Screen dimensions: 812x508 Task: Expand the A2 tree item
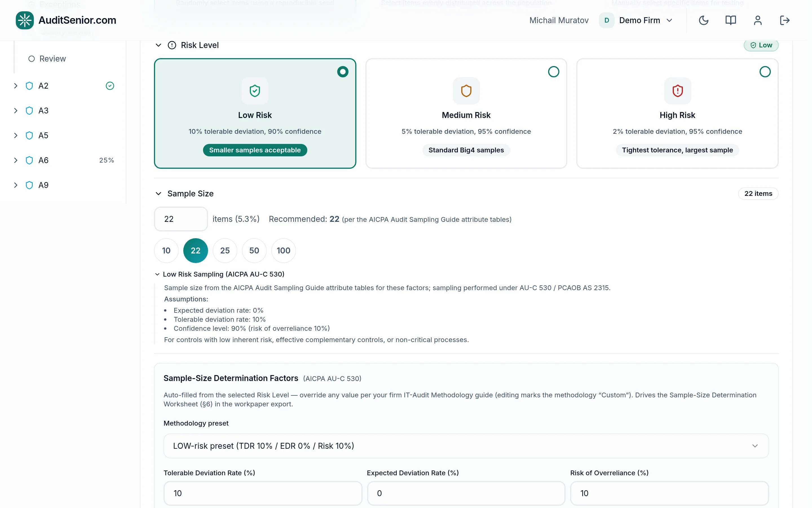(x=16, y=86)
